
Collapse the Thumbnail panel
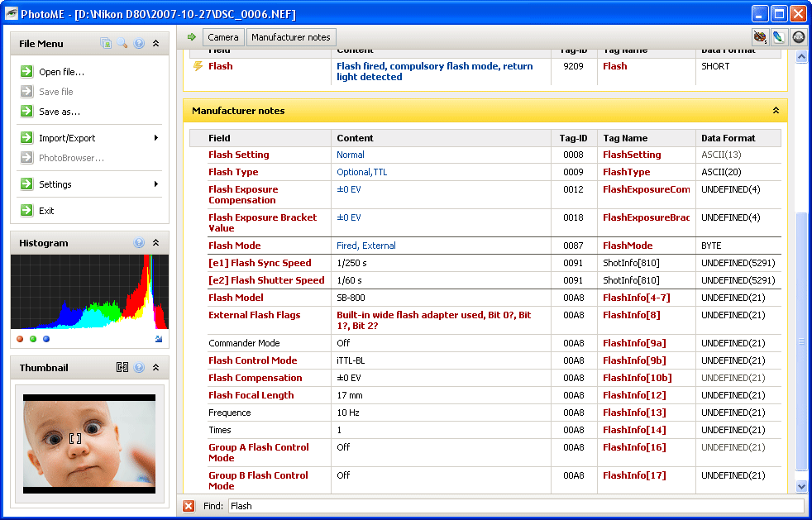pos(155,367)
